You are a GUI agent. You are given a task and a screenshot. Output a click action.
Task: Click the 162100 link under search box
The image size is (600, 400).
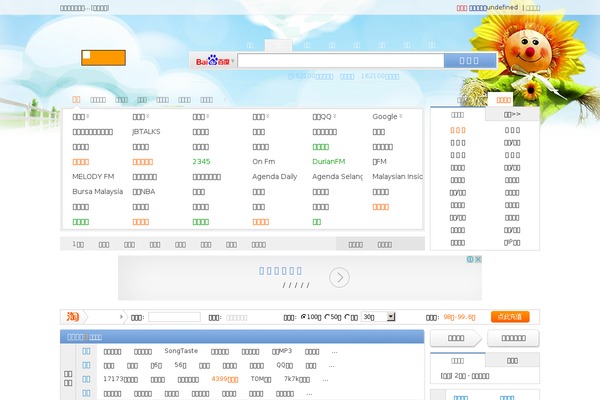[380, 76]
